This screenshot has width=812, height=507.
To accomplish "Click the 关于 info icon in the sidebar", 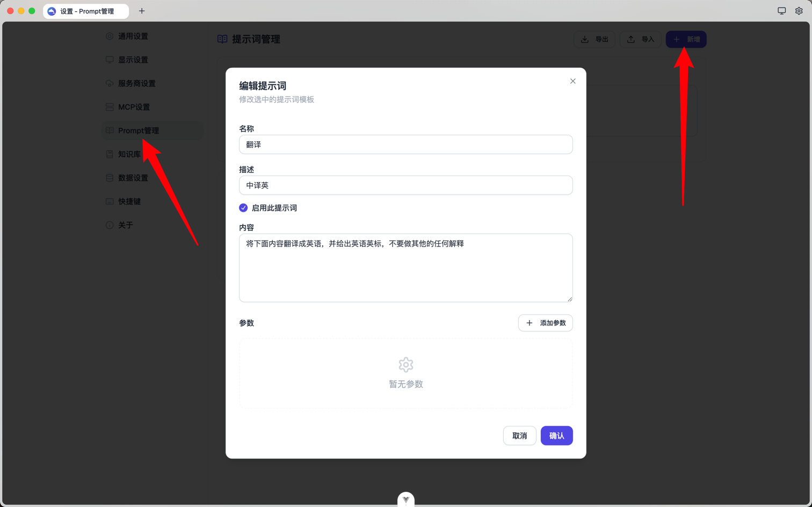I will tap(110, 225).
